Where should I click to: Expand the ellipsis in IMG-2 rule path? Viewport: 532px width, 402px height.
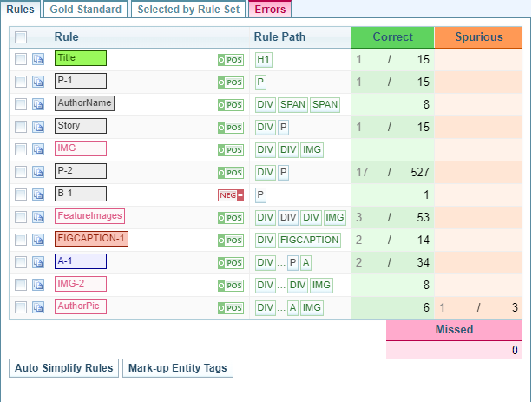(281, 285)
